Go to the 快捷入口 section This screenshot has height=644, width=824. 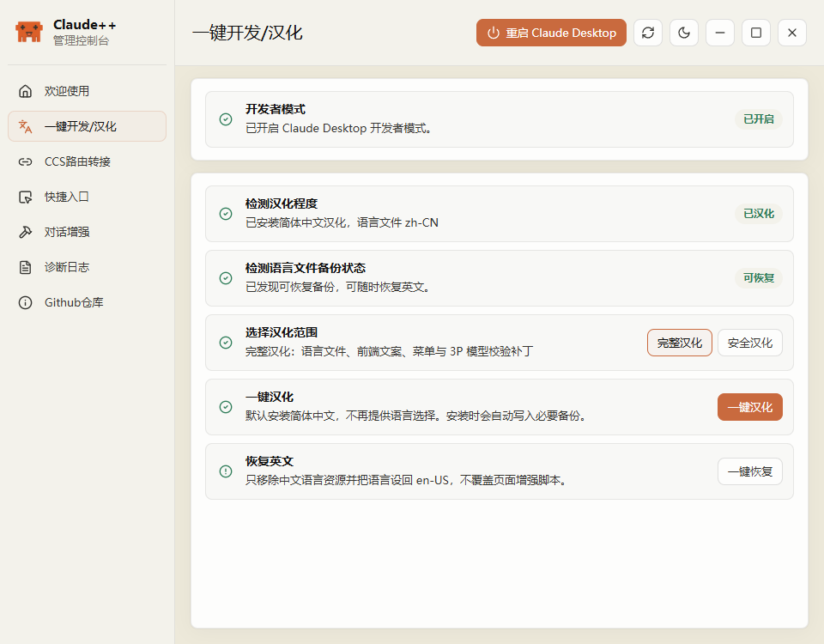[88, 197]
